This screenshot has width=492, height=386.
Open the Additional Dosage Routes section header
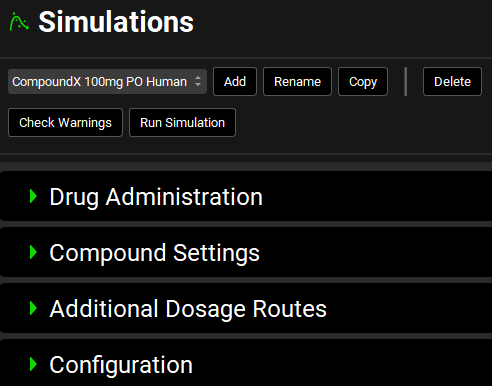click(x=246, y=308)
